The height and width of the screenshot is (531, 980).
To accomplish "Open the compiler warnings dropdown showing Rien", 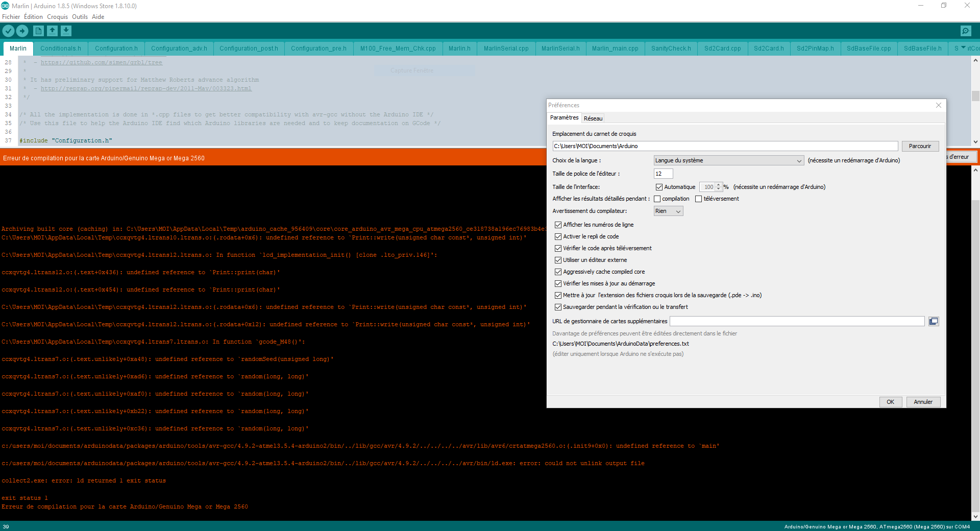I will [668, 211].
